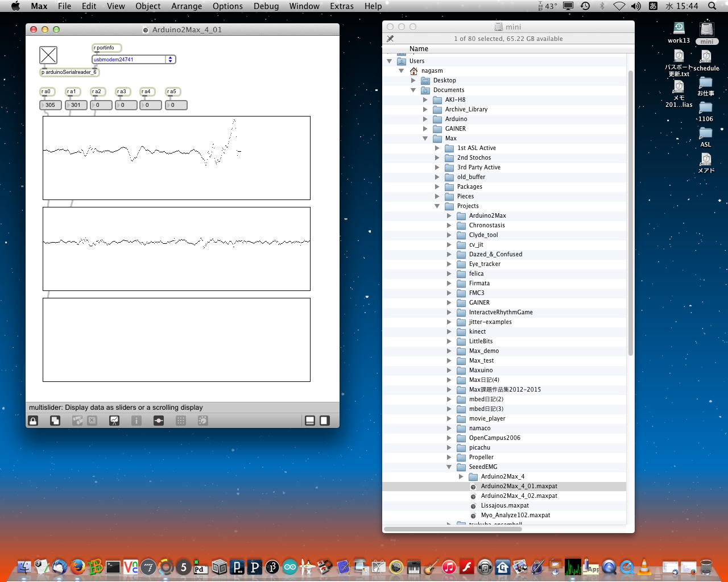This screenshot has width=728, height=582.
Task: Click the action tool icon in mini window
Action: 390,39
